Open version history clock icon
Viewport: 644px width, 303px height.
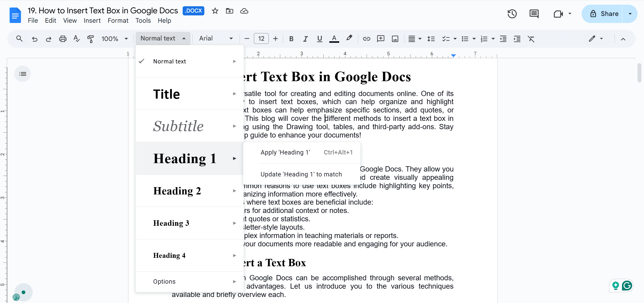512,14
